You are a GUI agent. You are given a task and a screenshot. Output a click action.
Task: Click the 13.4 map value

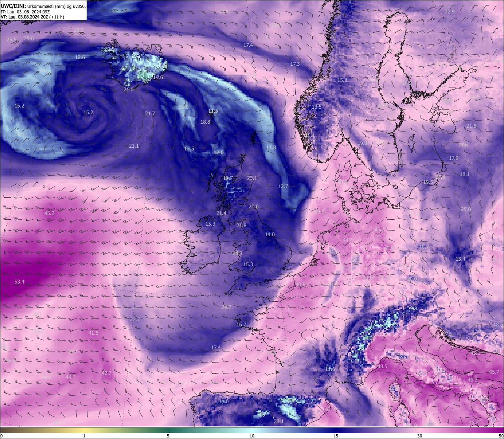pyautogui.click(x=460, y=259)
